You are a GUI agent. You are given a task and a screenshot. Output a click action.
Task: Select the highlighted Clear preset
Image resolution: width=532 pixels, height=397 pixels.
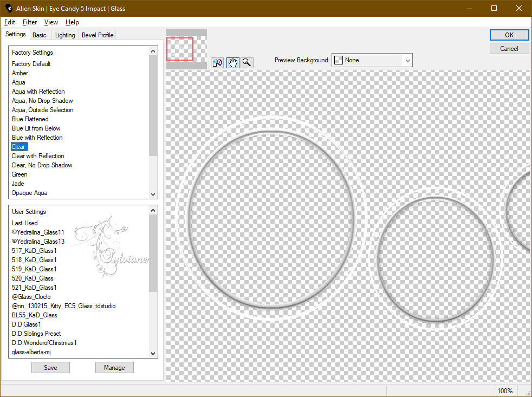point(18,147)
